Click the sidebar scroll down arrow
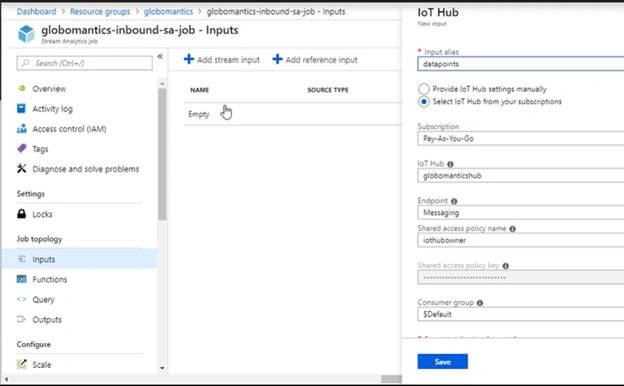 click(x=162, y=368)
